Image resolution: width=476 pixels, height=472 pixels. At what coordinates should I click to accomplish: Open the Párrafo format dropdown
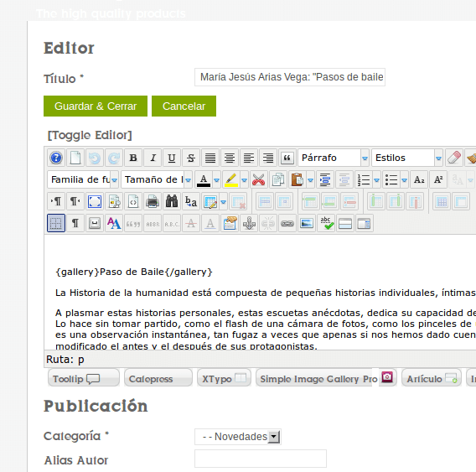tap(334, 158)
